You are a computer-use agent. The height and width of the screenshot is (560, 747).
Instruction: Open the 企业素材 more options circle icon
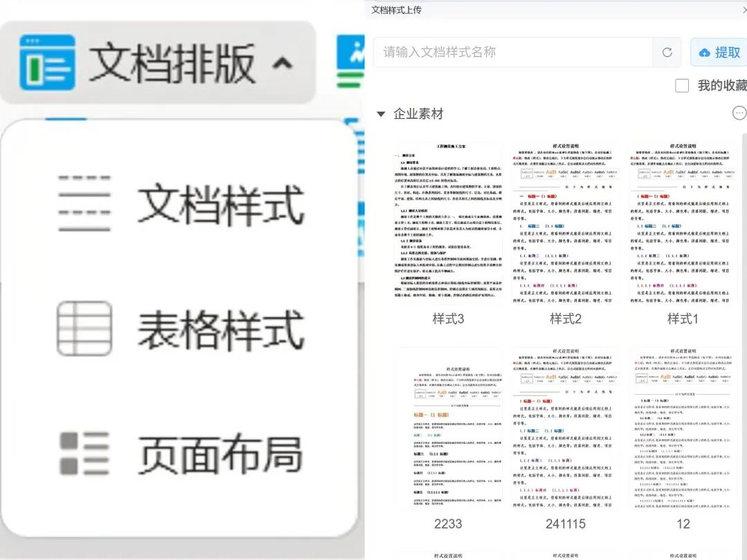739,113
